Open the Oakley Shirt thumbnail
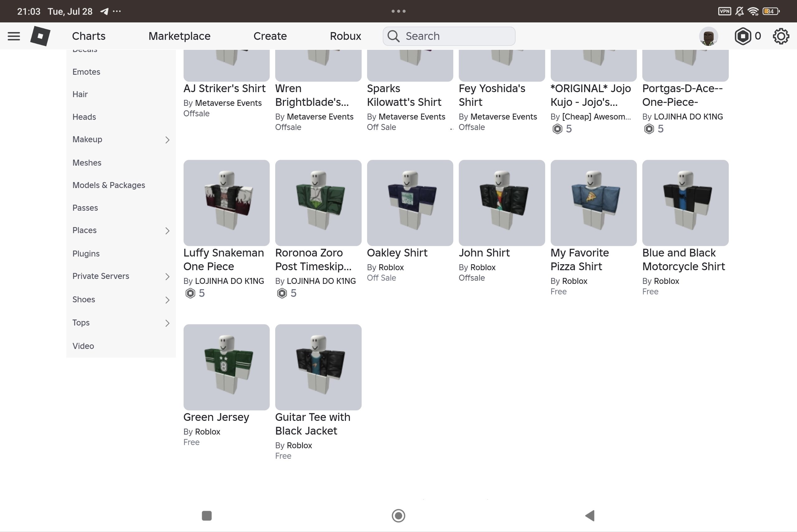 410,203
